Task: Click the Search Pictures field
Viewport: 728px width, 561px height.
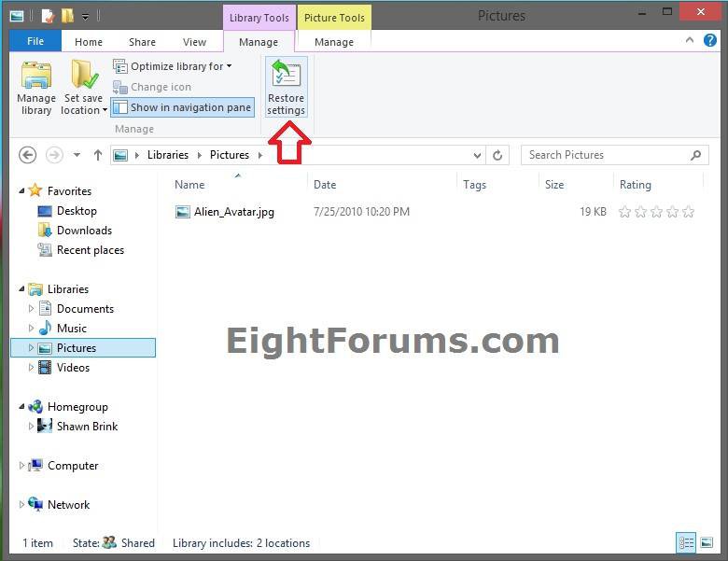Action: click(607, 155)
